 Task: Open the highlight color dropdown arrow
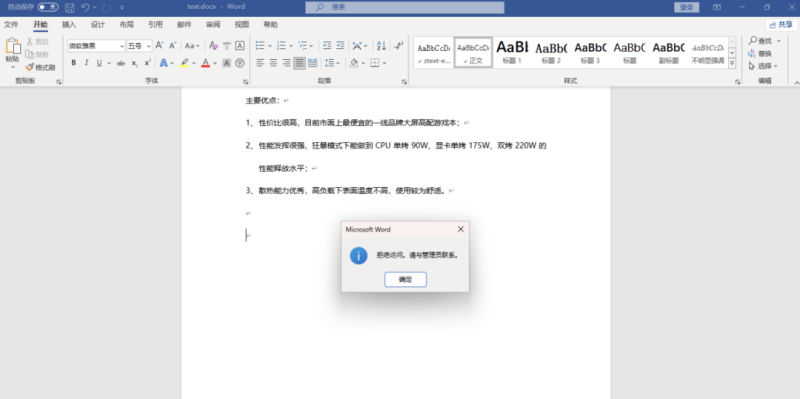[x=194, y=63]
